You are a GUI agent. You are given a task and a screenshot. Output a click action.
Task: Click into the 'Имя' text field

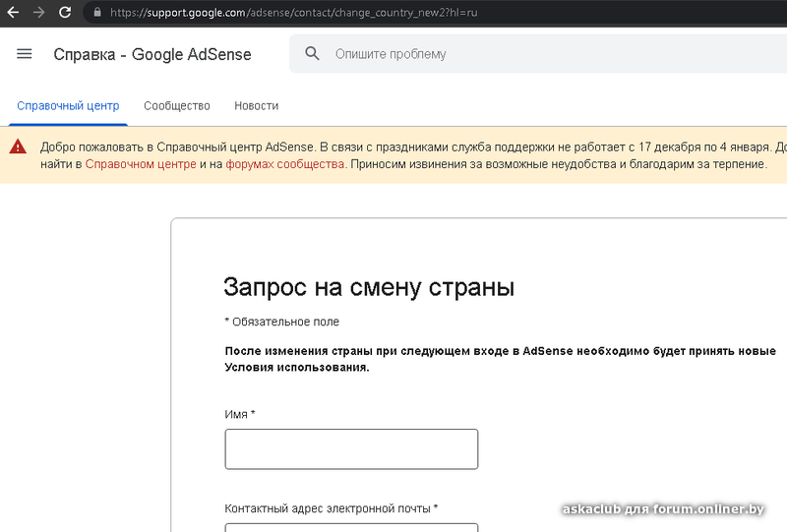pos(351,449)
